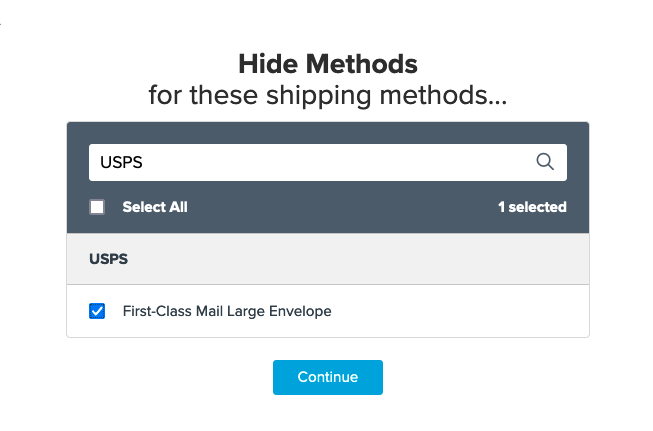Click the blank area of the First-Class Mail row
This screenshot has height=431, width=653.
coord(460,311)
